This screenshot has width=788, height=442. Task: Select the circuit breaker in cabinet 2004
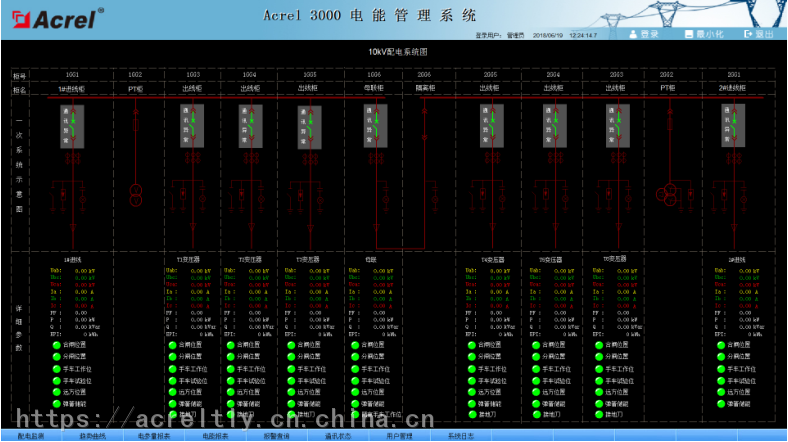(x=555, y=126)
